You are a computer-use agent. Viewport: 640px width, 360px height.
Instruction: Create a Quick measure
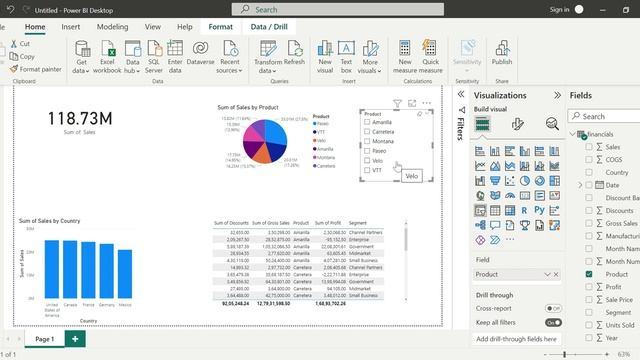coord(430,57)
